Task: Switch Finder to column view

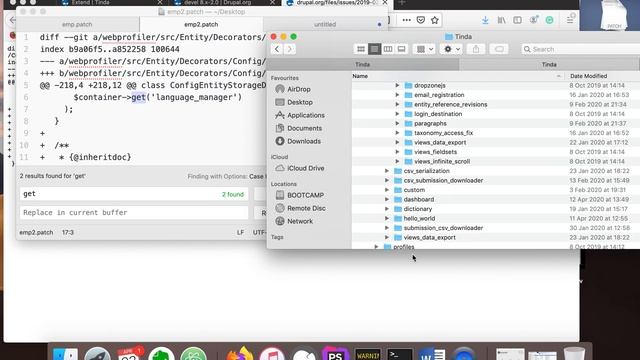Action: (388, 49)
